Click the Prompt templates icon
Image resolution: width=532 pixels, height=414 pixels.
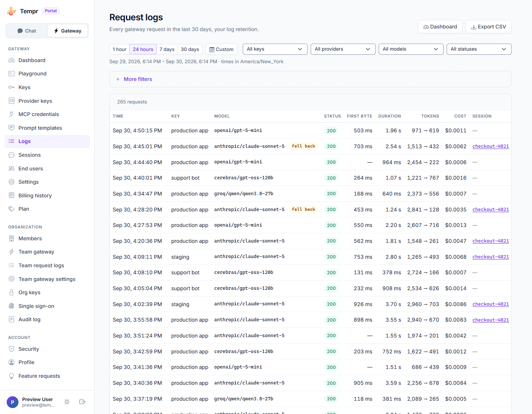tap(11, 128)
